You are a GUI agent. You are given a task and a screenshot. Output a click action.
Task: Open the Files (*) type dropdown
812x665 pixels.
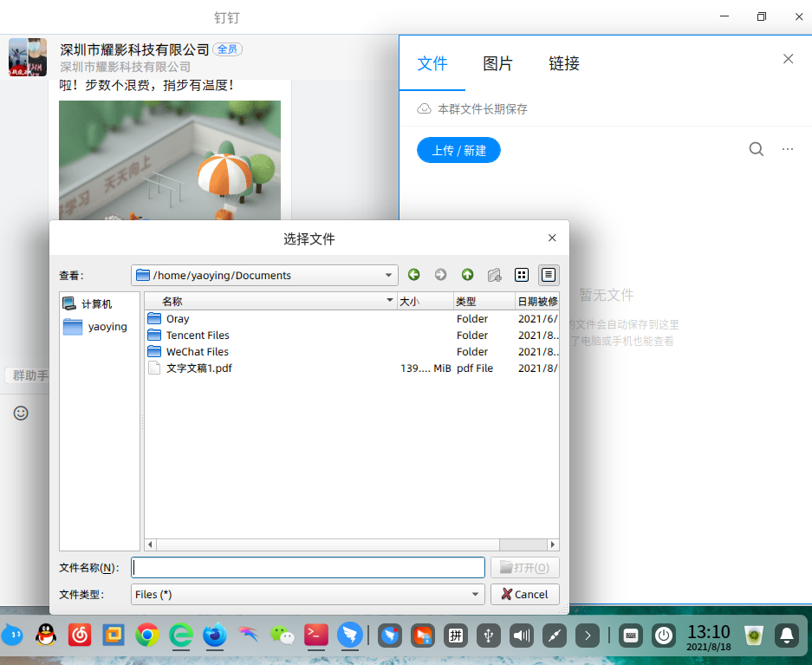tap(308, 595)
